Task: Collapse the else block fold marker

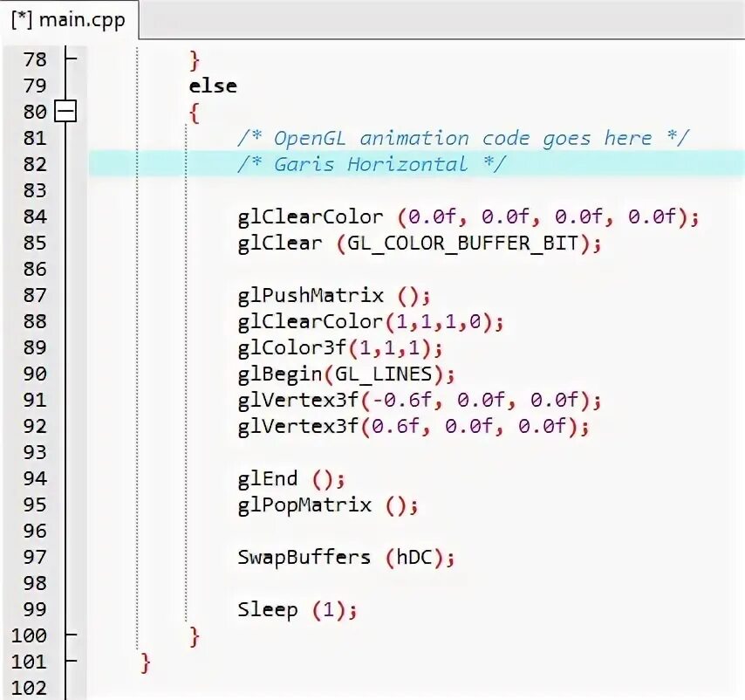Action: 65,111
